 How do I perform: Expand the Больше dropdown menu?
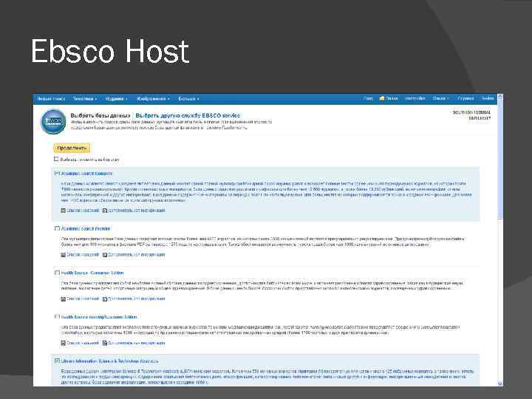(188, 99)
